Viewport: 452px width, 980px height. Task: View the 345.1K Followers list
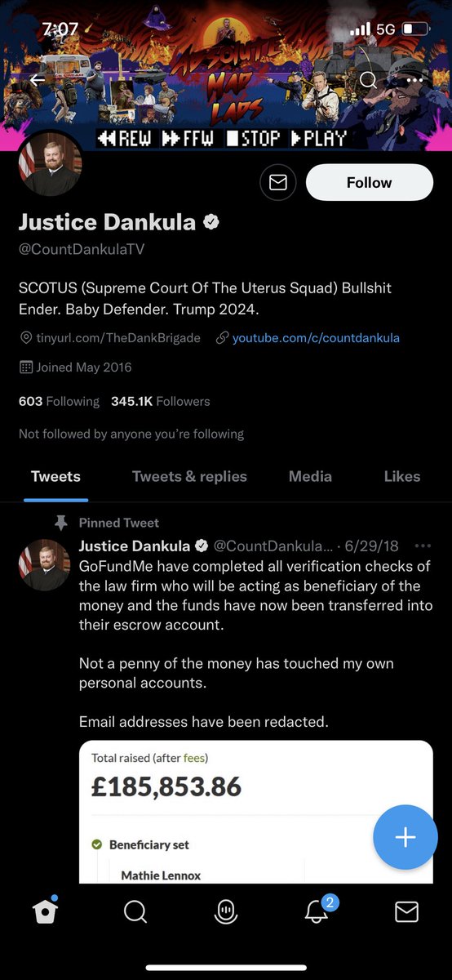tap(160, 401)
